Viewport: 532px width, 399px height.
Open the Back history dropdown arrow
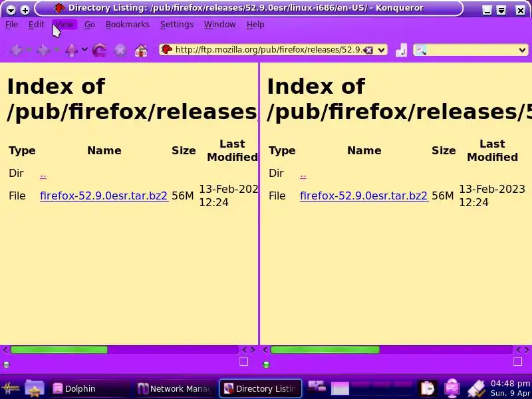[x=29, y=50]
